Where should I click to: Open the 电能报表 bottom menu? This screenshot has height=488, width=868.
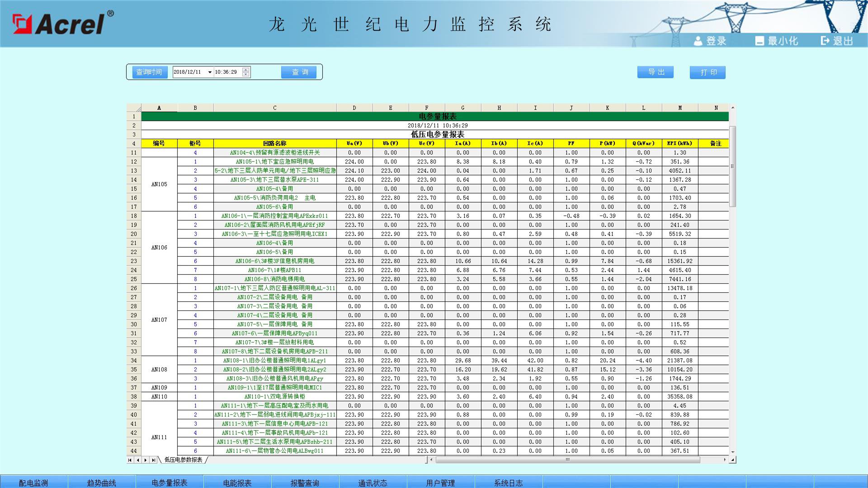[x=237, y=483]
